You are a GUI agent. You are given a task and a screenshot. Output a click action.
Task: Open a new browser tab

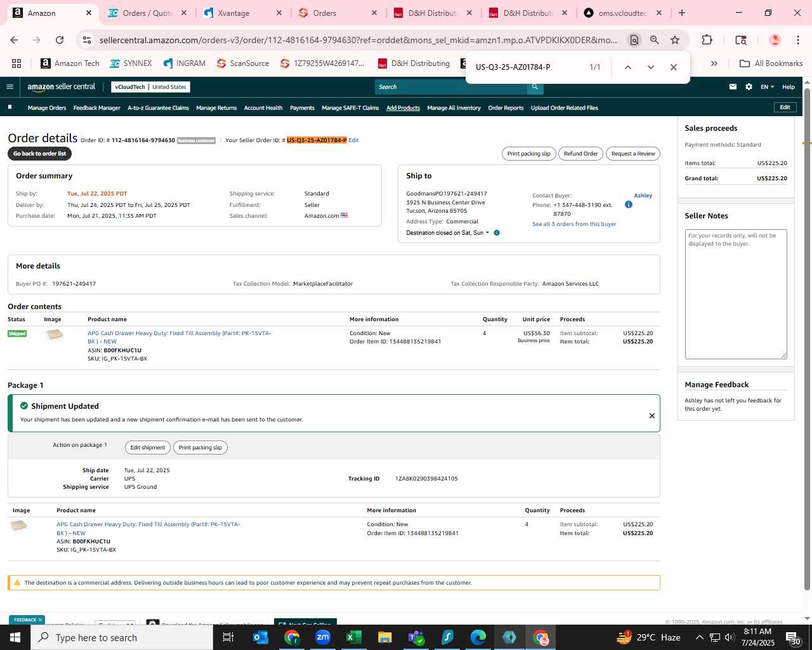682,13
